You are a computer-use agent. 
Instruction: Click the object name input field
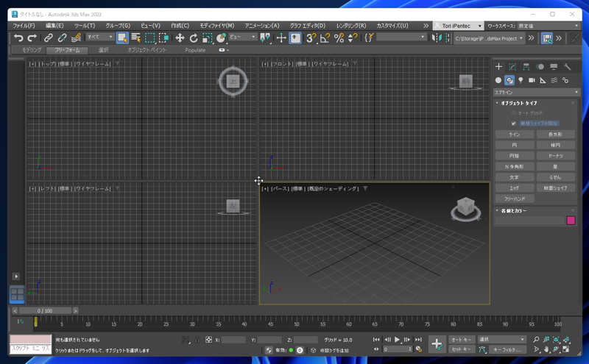(529, 221)
